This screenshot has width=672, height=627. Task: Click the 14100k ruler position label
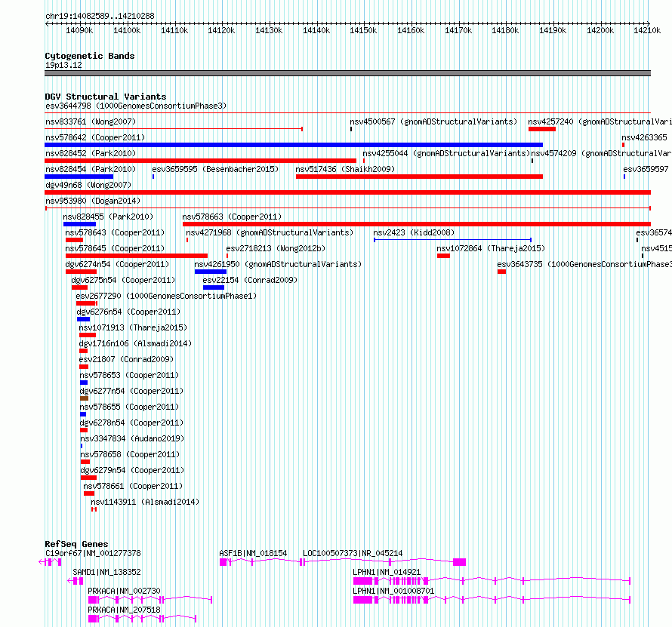pyautogui.click(x=127, y=30)
